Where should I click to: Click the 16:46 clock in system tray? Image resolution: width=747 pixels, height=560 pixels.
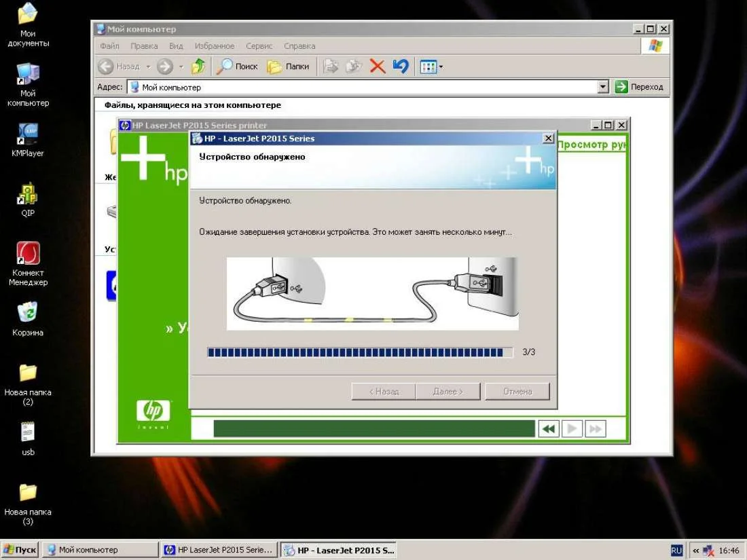729,550
